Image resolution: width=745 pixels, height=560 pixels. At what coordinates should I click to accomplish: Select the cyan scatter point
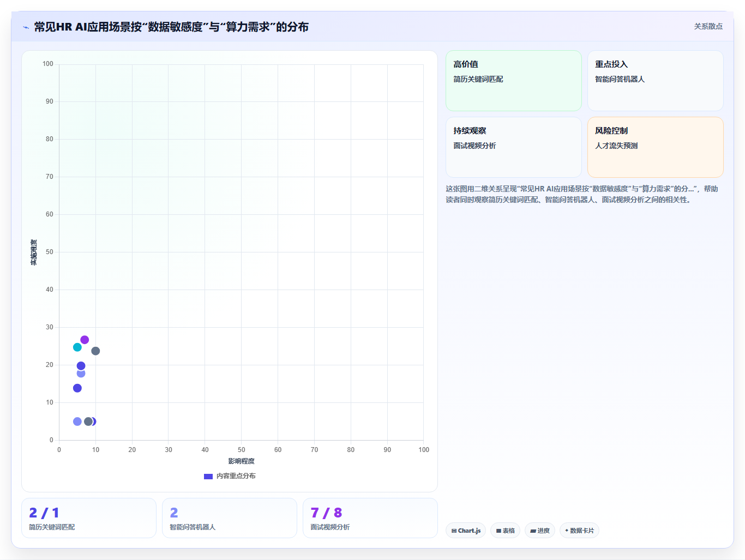[x=77, y=347]
